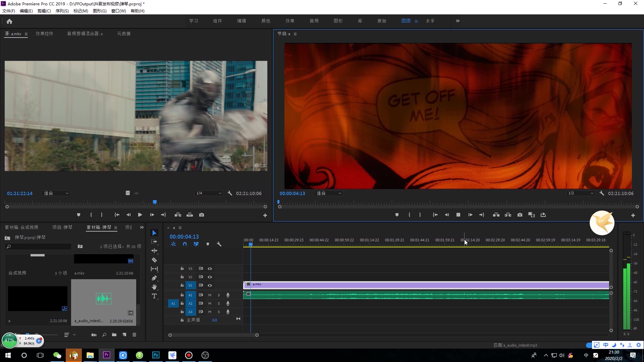
Task: Delete selected item with trash icon
Action: point(135,335)
